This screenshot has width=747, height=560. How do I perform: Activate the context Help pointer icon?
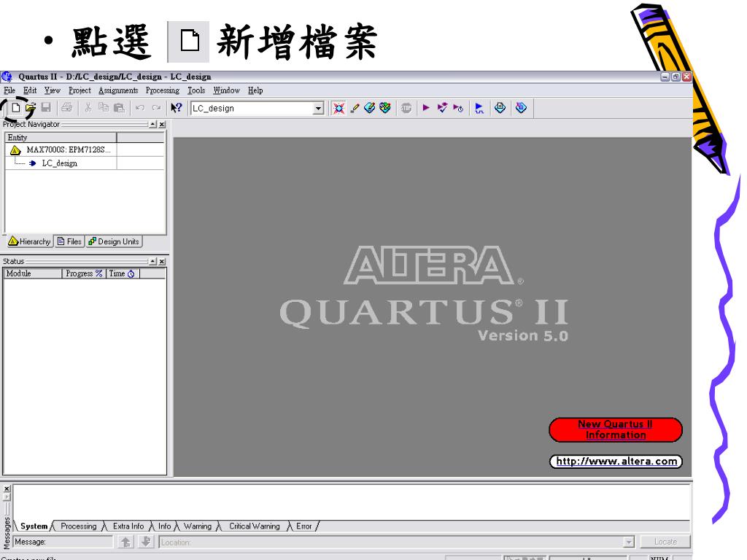click(177, 108)
